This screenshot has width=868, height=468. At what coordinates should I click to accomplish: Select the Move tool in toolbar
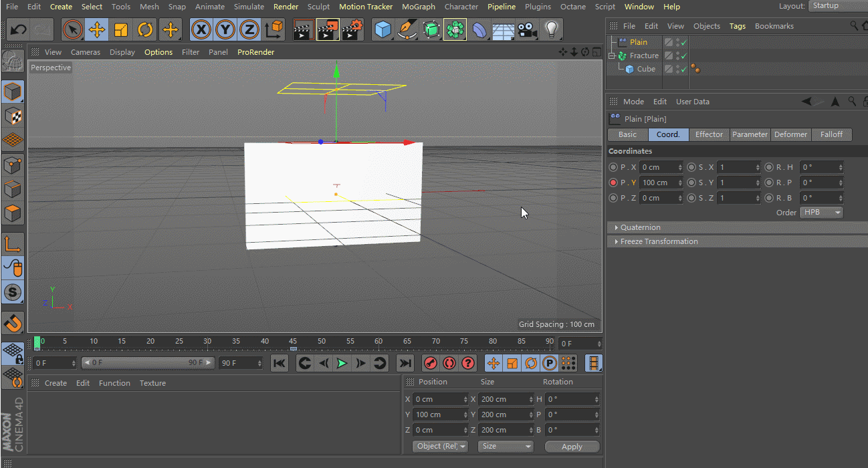pyautogui.click(x=96, y=30)
